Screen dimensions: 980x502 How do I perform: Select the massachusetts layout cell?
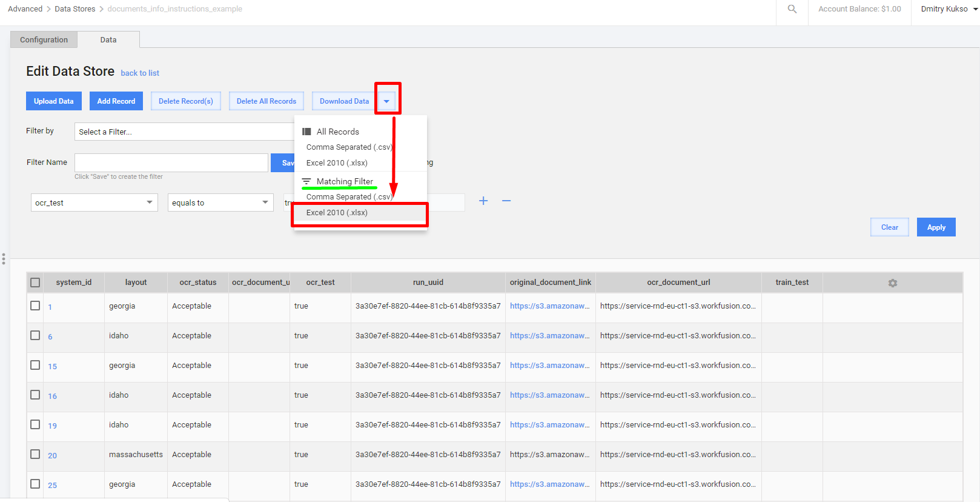coord(136,455)
